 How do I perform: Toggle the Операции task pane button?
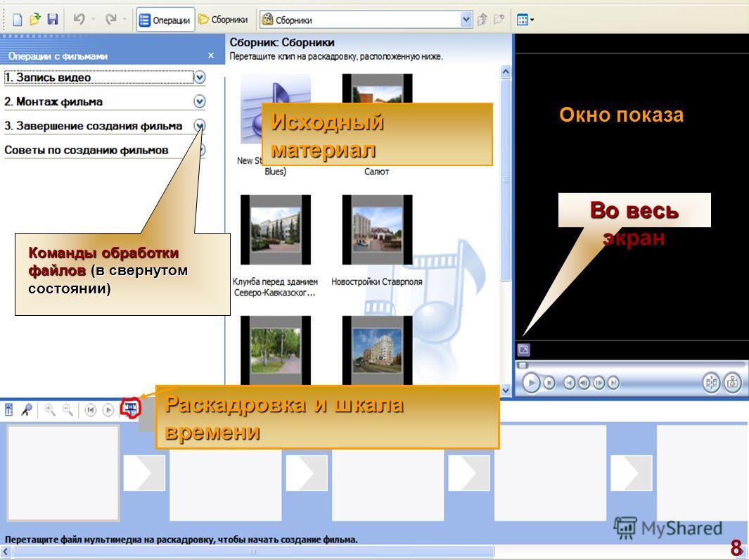pos(165,20)
